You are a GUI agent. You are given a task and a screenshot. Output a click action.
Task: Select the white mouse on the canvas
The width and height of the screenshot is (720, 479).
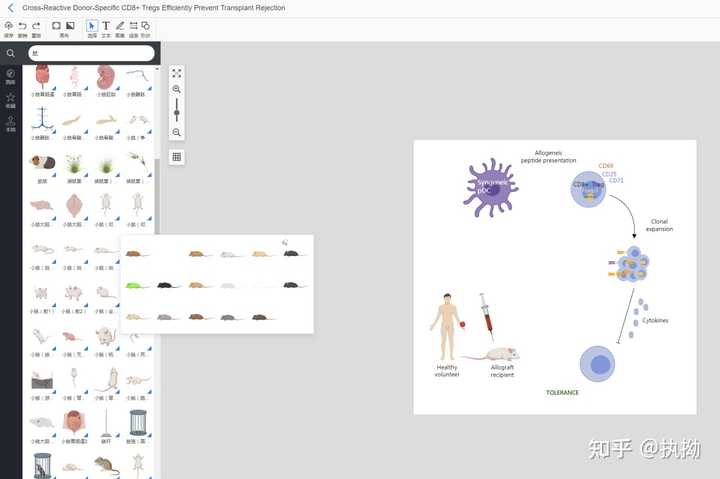pyautogui.click(x=491, y=355)
